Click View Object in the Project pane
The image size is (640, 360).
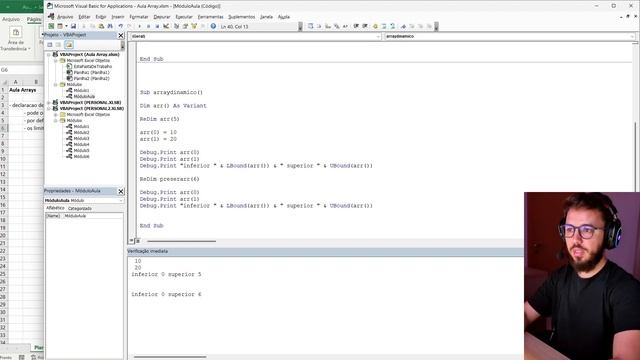click(58, 44)
